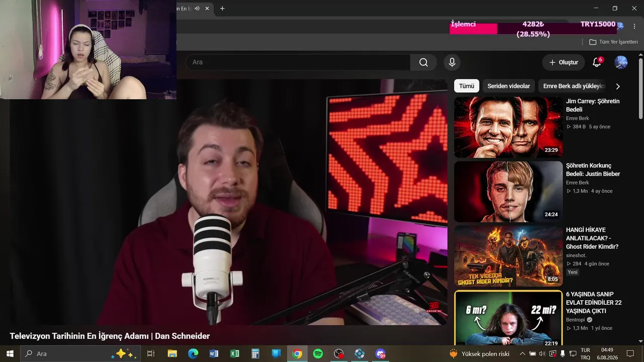644x362 pixels.
Task: Click the Emre Berk channel under Justin Bieber video
Action: click(577, 183)
